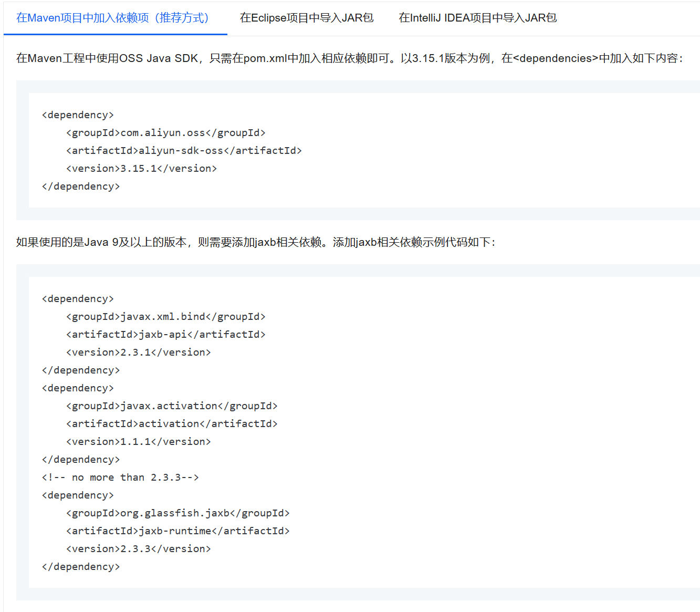Select the IntelliJ IDEA JAR import tab

[477, 18]
